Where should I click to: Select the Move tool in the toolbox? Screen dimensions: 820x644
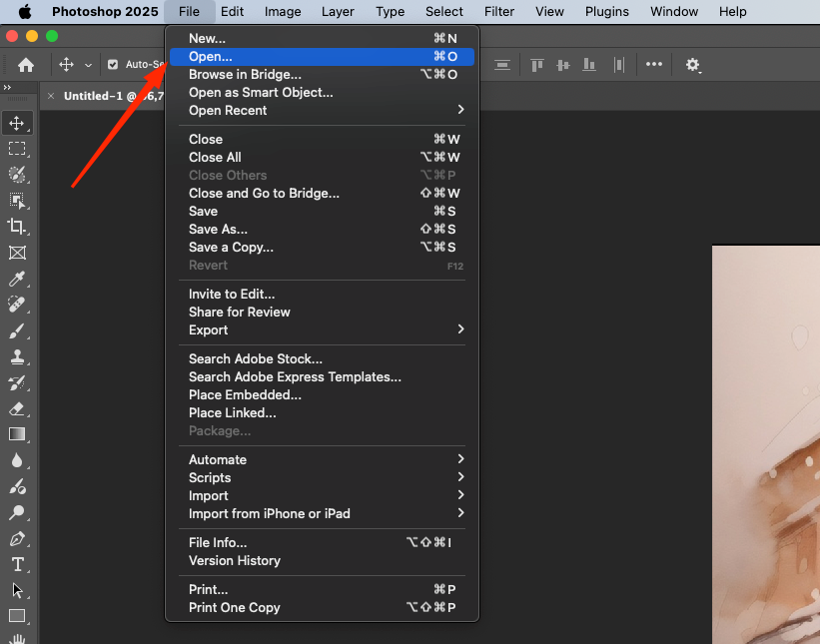(x=17, y=124)
